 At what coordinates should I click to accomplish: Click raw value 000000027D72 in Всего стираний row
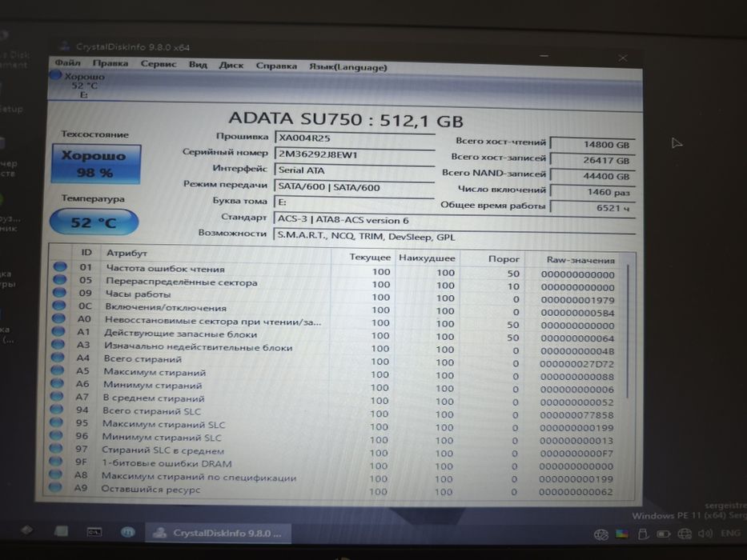[x=576, y=364]
